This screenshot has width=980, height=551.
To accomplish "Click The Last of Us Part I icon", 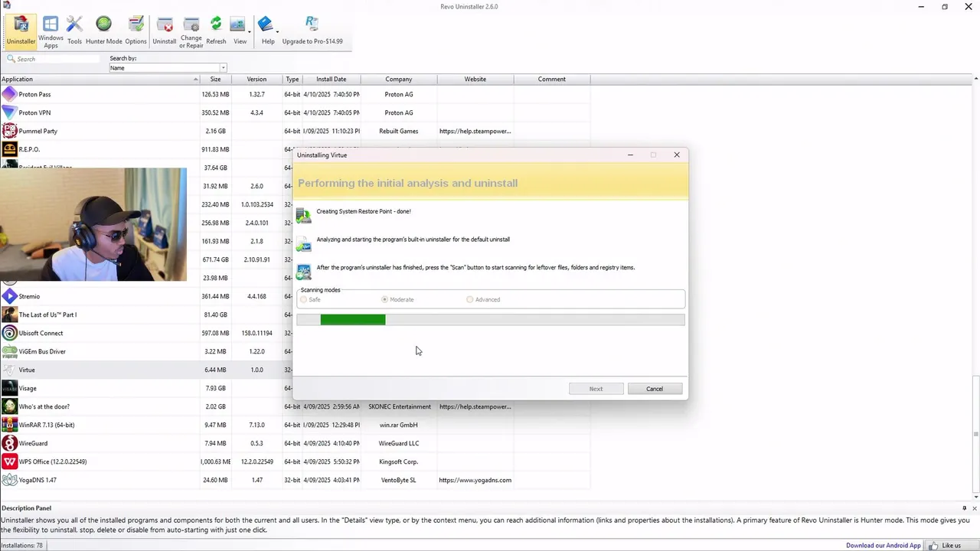I will (x=9, y=315).
